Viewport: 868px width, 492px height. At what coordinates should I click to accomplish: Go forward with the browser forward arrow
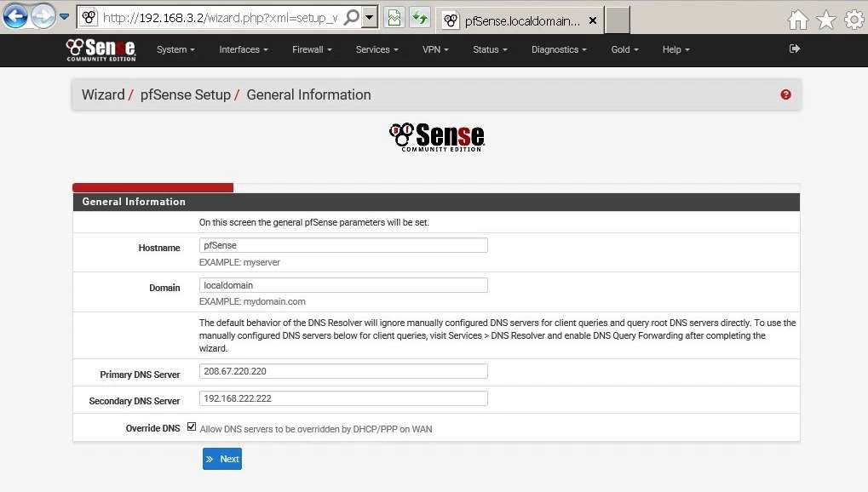[x=43, y=17]
